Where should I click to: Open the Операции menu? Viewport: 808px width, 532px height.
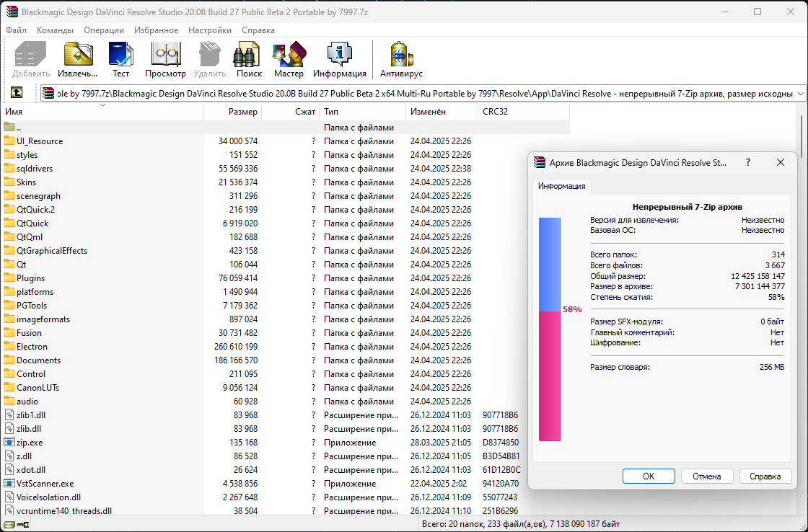point(104,30)
